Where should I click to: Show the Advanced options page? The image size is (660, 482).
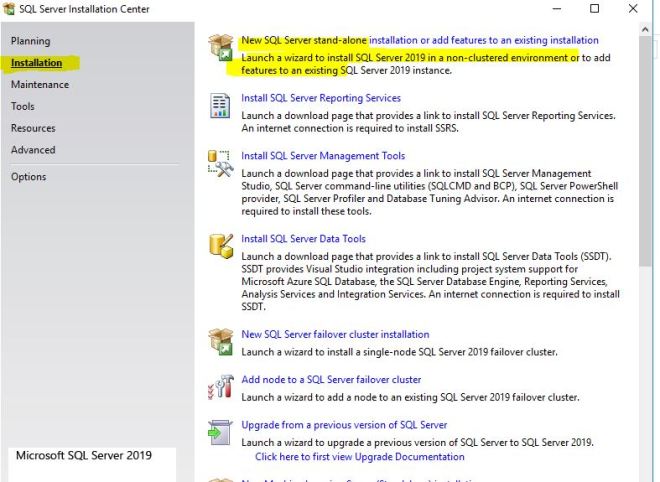coord(33,150)
